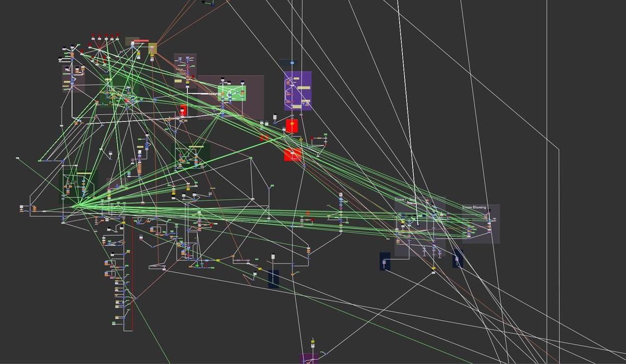This screenshot has height=364, width=626.
Task: Click the small red backdrop left of the green backdrop
Action: (x=183, y=110)
